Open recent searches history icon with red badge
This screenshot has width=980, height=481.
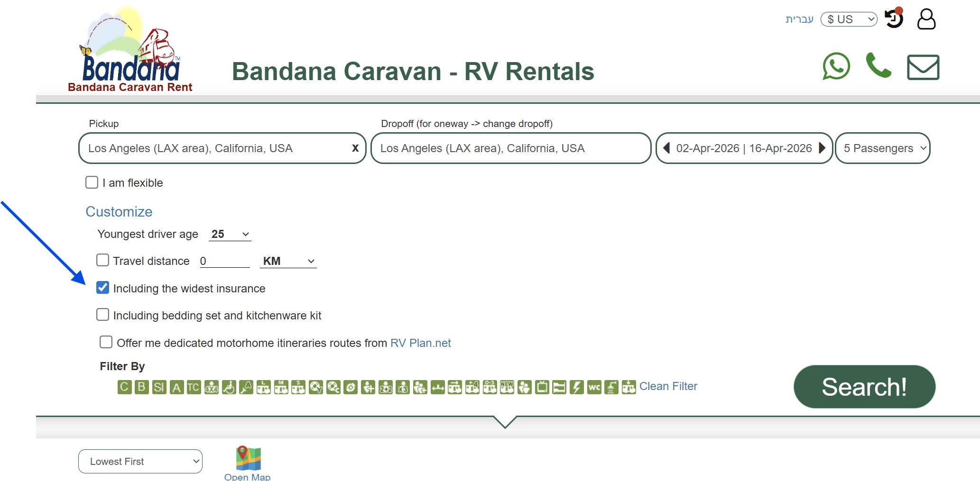(893, 18)
